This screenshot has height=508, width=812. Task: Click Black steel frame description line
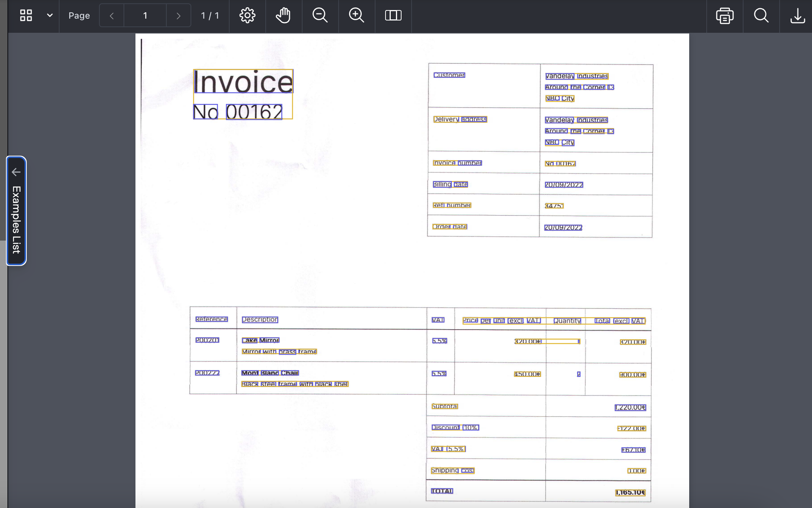click(x=295, y=384)
